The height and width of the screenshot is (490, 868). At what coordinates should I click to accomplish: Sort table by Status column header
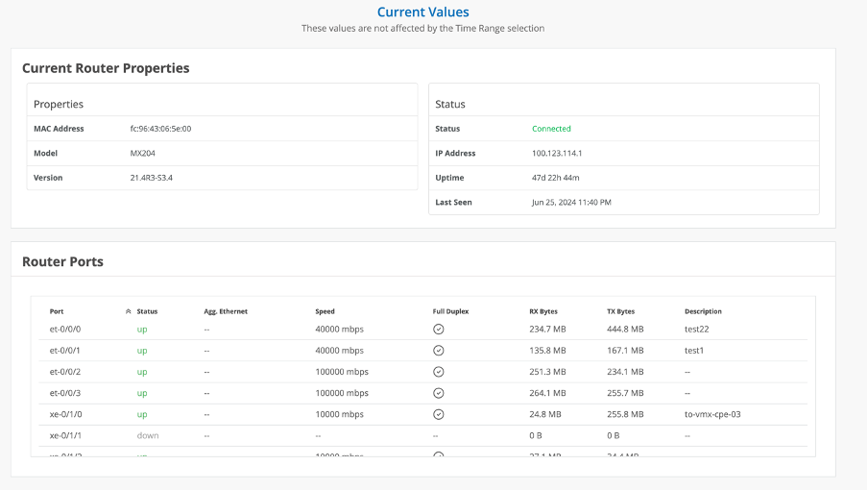(147, 311)
